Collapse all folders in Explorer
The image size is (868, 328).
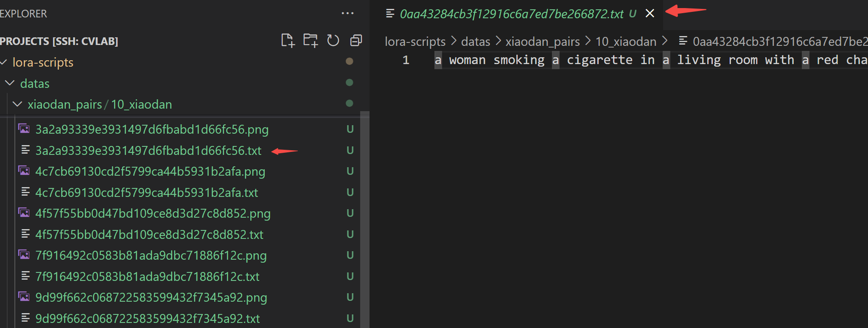pyautogui.click(x=356, y=41)
